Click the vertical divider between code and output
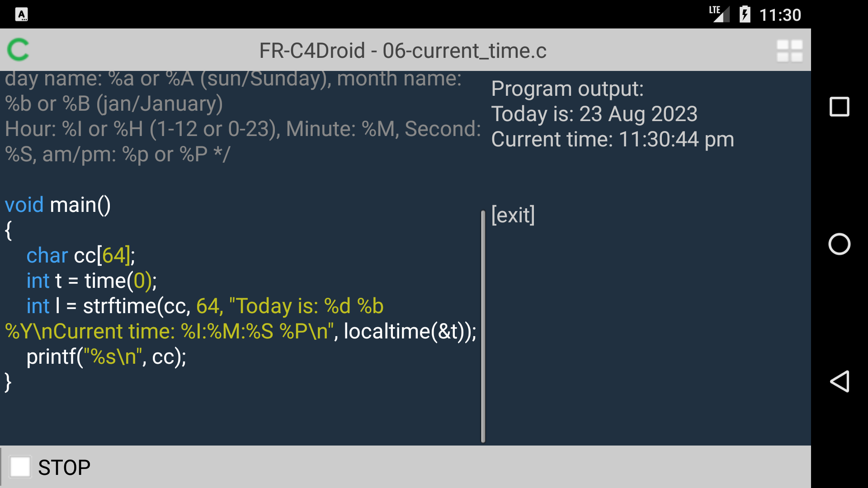The image size is (868, 488). click(483, 325)
